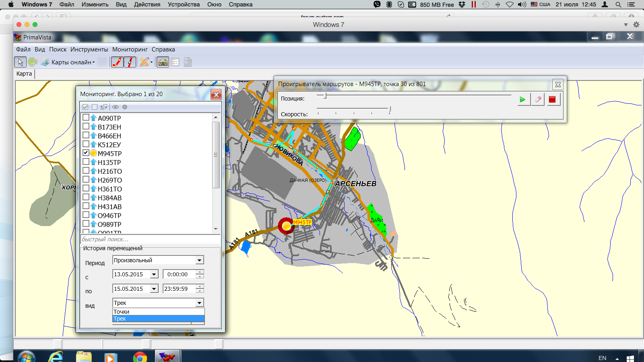Click the yellow car monitoring icon
Viewport: 644px width, 362px height.
pos(163,62)
